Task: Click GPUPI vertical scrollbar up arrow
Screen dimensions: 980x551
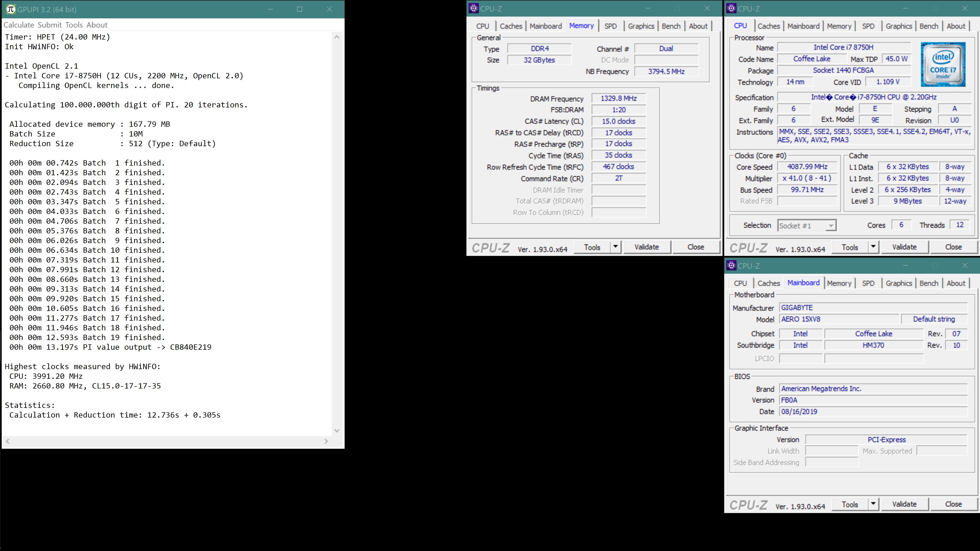Action: (x=337, y=37)
